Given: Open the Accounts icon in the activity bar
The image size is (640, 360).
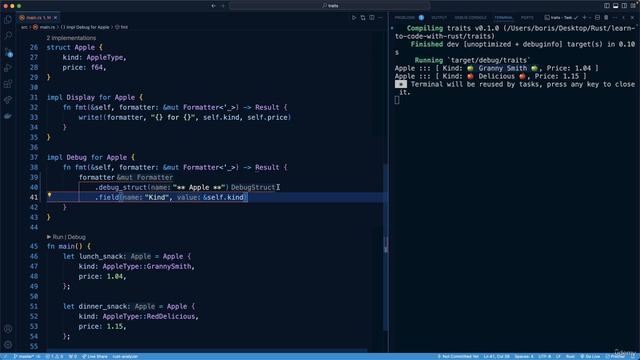Looking at the screenshot, I should coord(8,329).
